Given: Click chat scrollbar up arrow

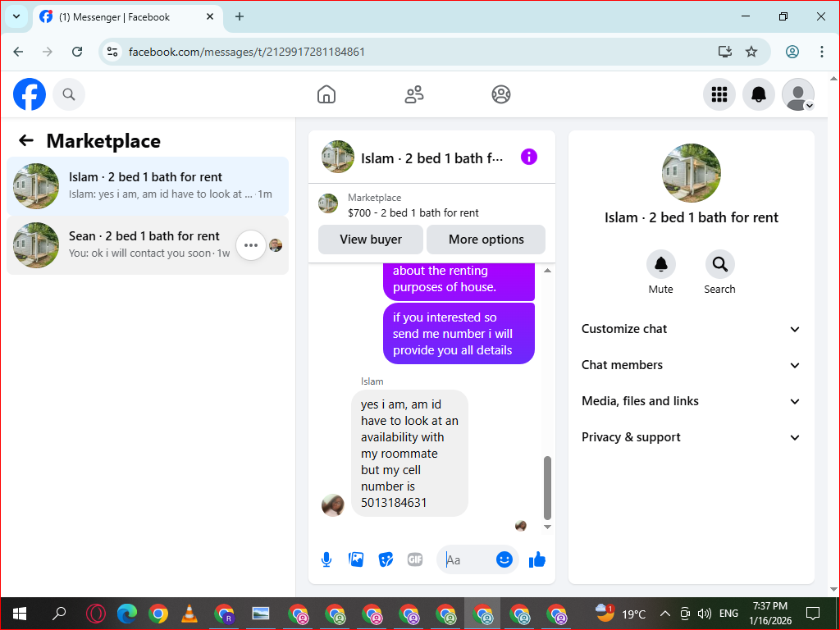Looking at the screenshot, I should tap(547, 271).
